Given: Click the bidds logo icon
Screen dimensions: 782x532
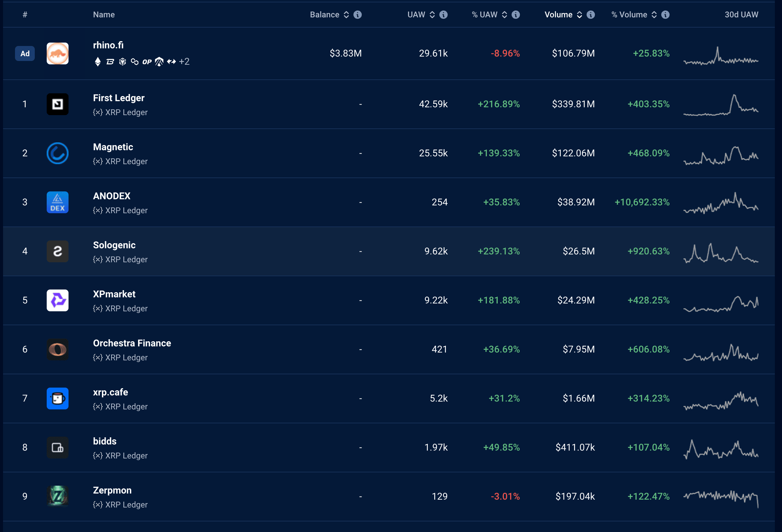Looking at the screenshot, I should (x=57, y=448).
